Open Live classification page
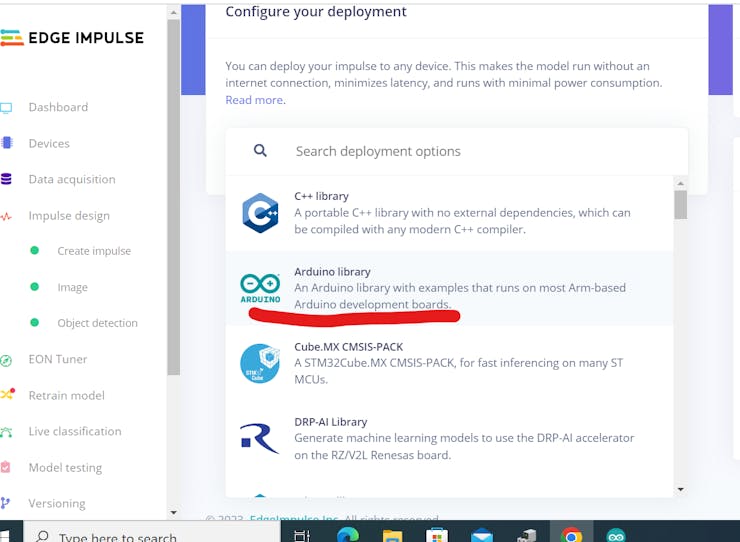 coord(75,431)
